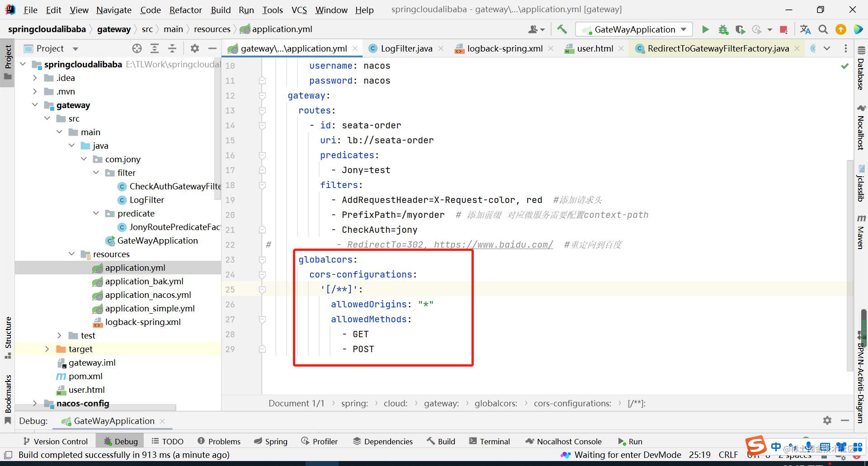The height and width of the screenshot is (466, 868).
Task: Click the 25:19 caret position indicator
Action: [700, 455]
